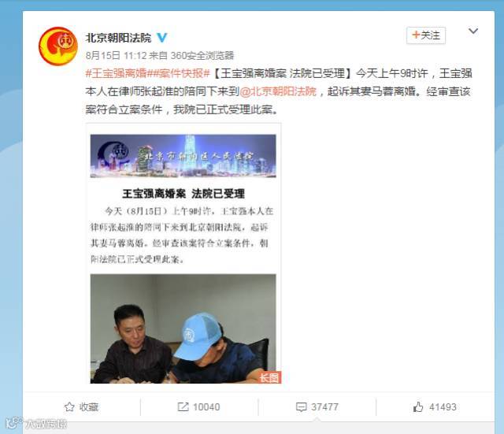Follow the @北京朝阳法院 mention link

(x=278, y=91)
